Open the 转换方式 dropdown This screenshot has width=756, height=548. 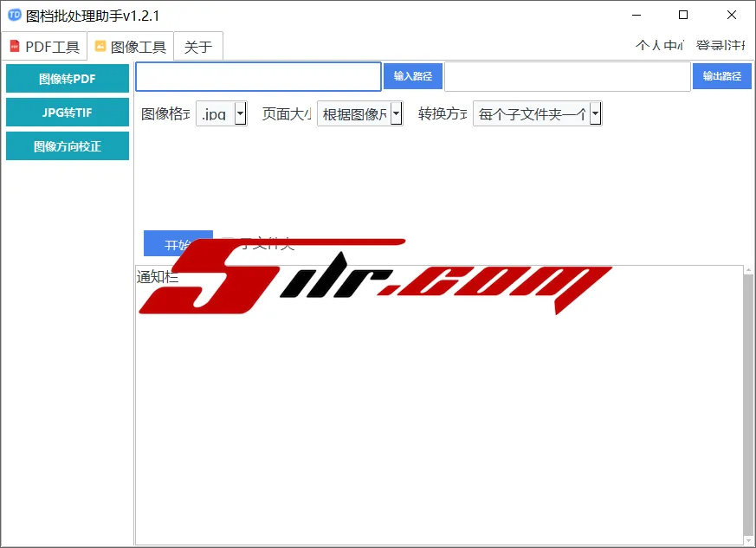click(537, 113)
